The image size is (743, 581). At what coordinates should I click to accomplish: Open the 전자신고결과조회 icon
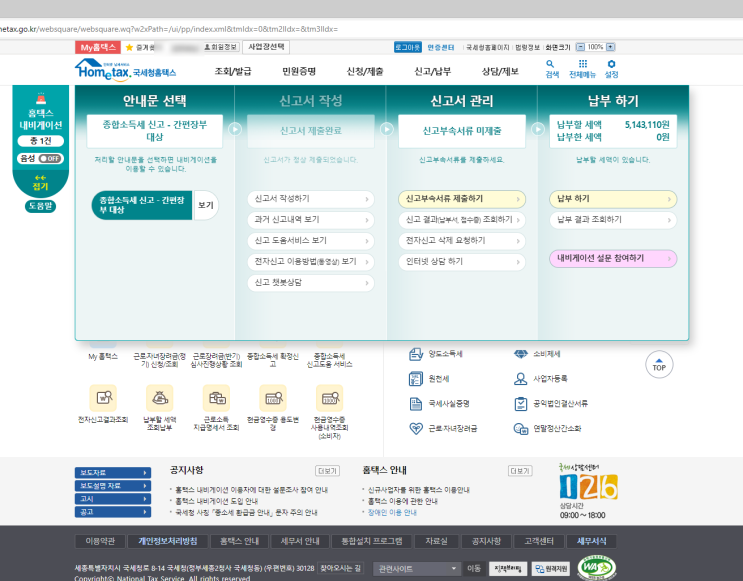tap(103, 397)
